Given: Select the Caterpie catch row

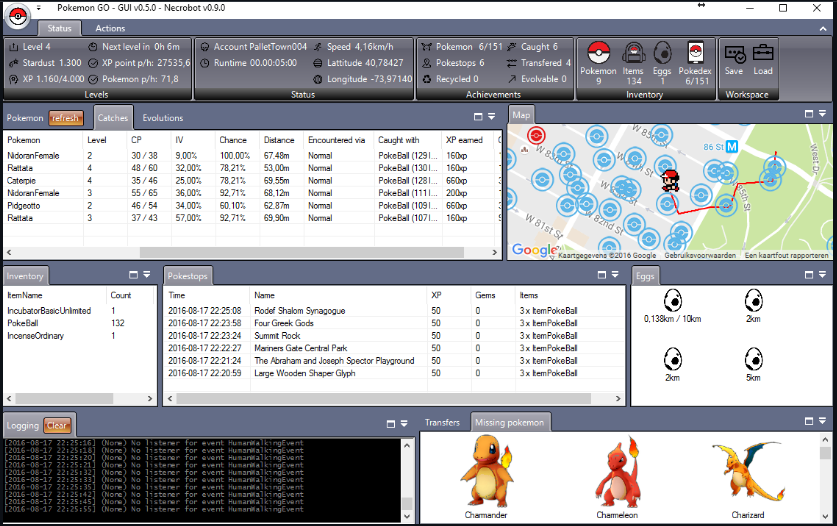Looking at the screenshot, I should (x=251, y=180).
